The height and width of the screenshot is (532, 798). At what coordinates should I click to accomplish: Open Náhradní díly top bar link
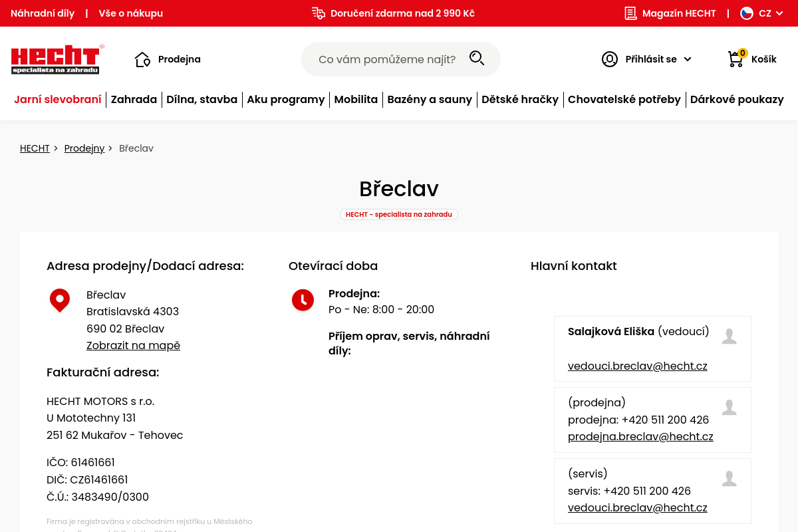pos(43,13)
